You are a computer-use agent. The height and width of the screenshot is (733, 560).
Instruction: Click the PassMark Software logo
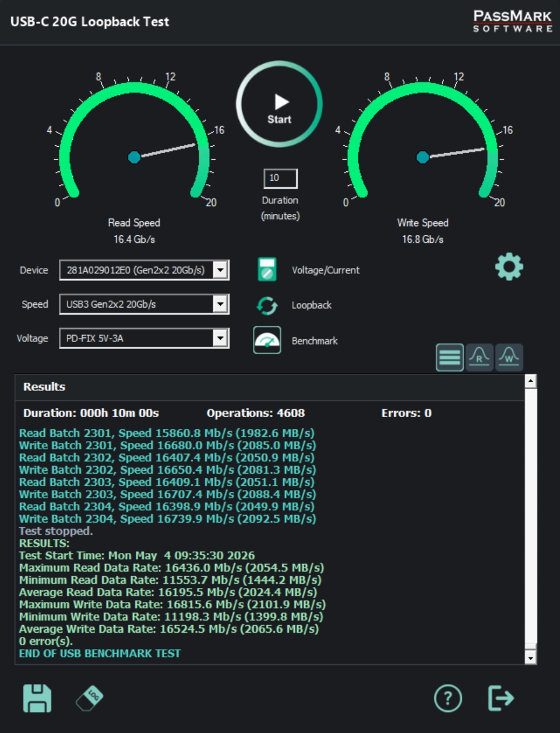512,21
